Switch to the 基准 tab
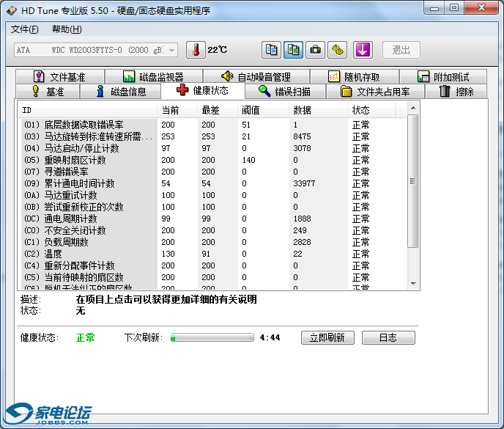The width and height of the screenshot is (504, 429). [48, 92]
